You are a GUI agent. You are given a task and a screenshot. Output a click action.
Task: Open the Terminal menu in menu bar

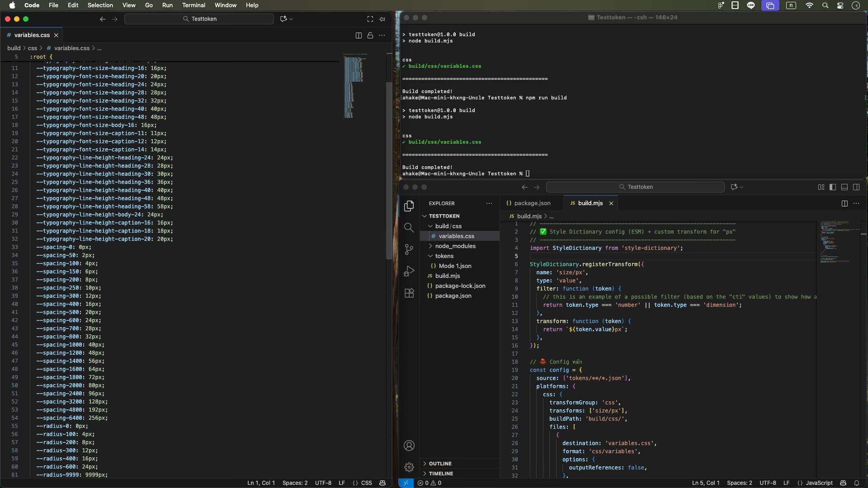[193, 5]
